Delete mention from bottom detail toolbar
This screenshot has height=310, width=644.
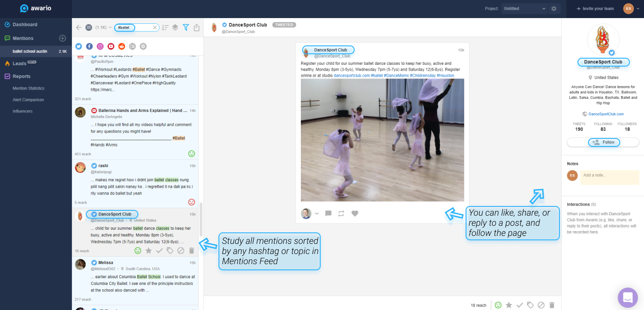pos(551,305)
